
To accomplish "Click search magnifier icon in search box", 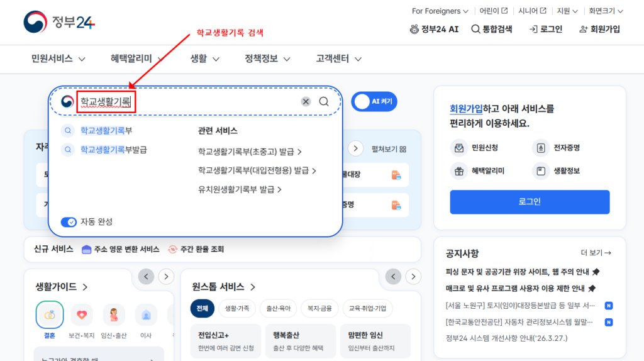I will pos(324,101).
